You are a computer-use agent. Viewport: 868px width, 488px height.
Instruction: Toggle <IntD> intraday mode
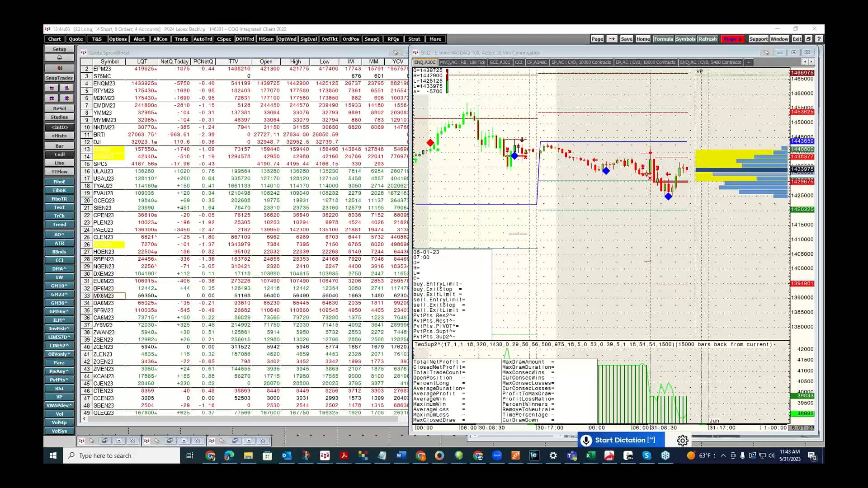pos(59,127)
